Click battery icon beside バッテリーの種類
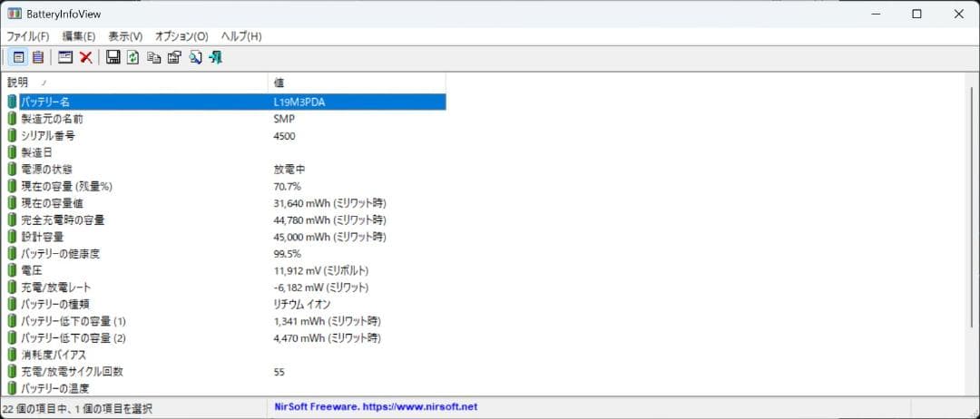This screenshot has height=419, width=980. click(12, 304)
